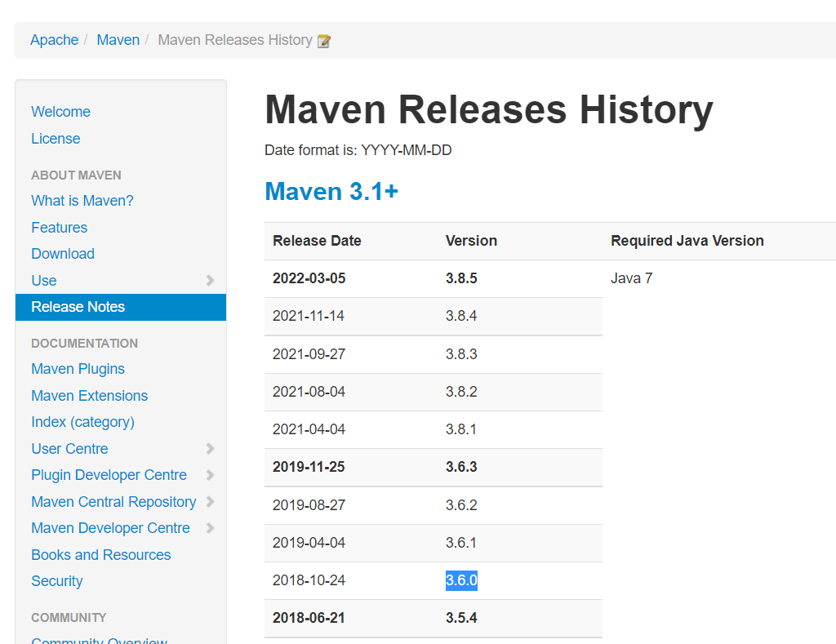This screenshot has height=644, width=836.
Task: Open Books and Resources page
Action: pyautogui.click(x=100, y=555)
